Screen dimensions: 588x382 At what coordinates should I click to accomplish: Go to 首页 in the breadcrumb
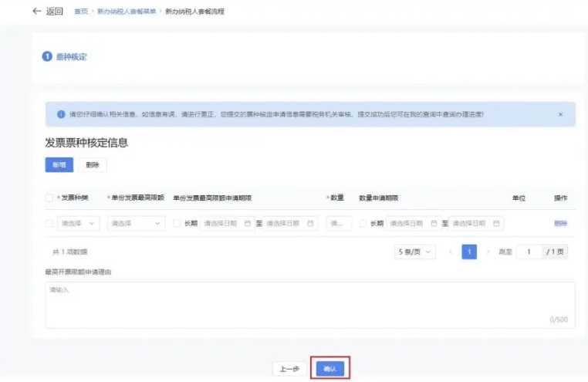[x=80, y=12]
